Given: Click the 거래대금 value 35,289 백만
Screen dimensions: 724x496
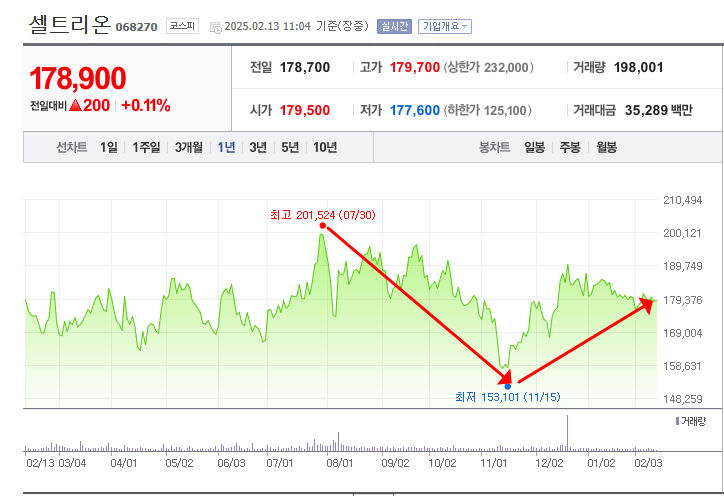Looking at the screenshot, I should (x=658, y=110).
